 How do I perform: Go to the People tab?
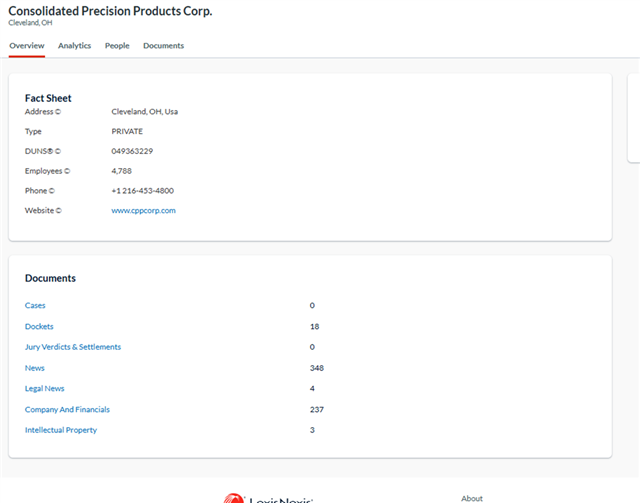pyautogui.click(x=117, y=46)
